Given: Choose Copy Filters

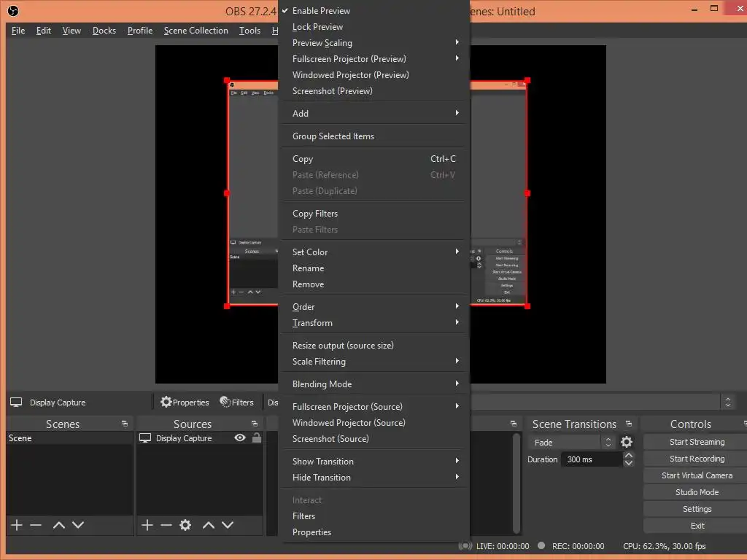Looking at the screenshot, I should [373, 214].
